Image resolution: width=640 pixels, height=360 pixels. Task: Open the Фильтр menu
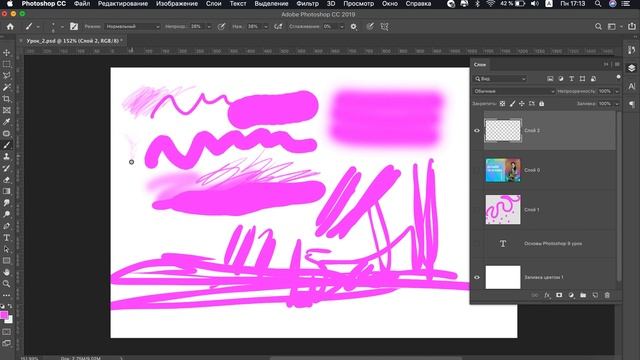click(307, 4)
